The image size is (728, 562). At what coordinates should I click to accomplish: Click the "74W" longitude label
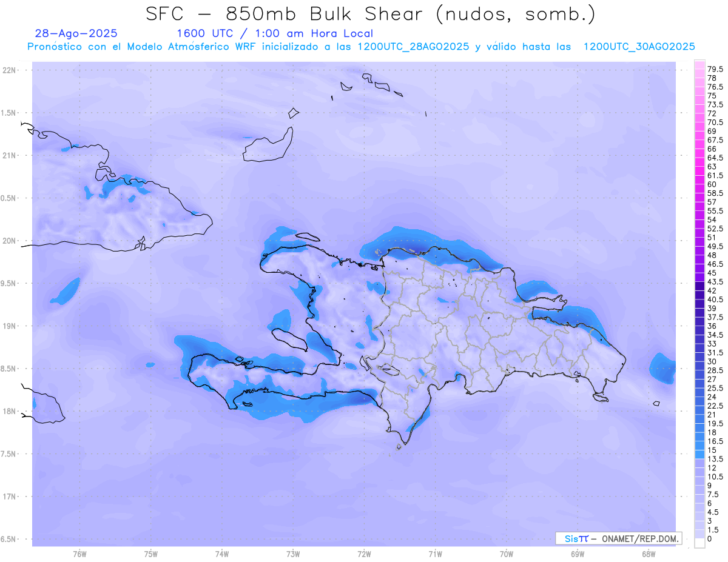tap(222, 554)
